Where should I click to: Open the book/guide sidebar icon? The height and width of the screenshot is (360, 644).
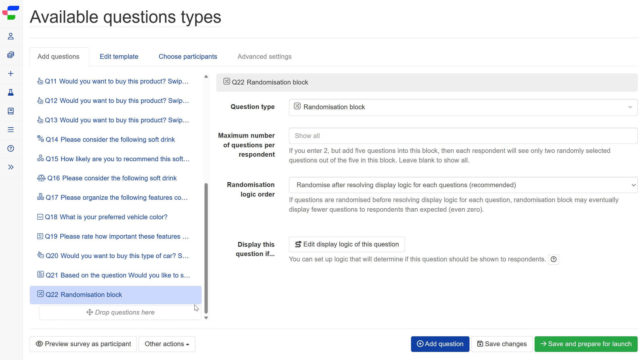[11, 111]
